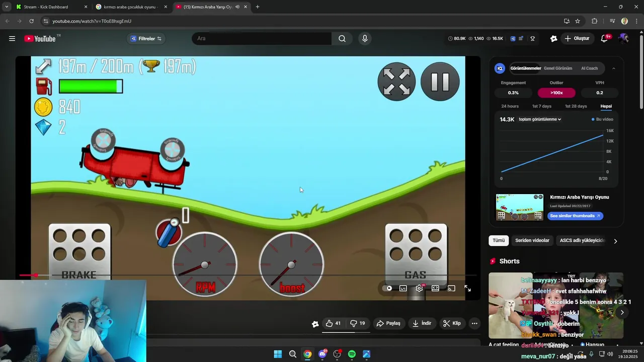Collapse the vidIQ panel with the chevron

click(613, 68)
